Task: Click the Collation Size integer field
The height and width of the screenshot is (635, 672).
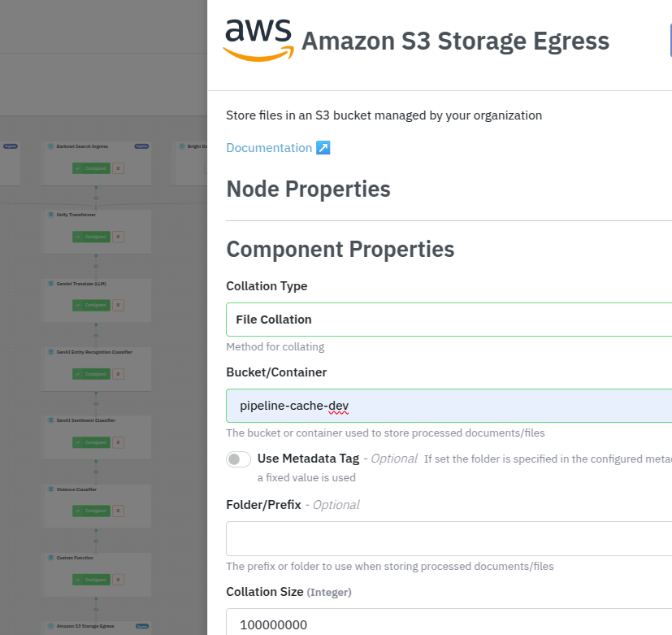Action: (449, 624)
